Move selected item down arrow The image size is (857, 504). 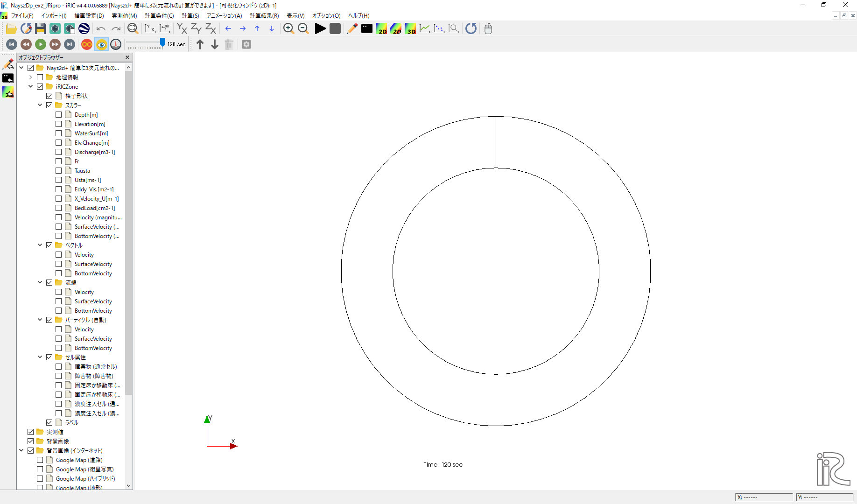pos(215,44)
